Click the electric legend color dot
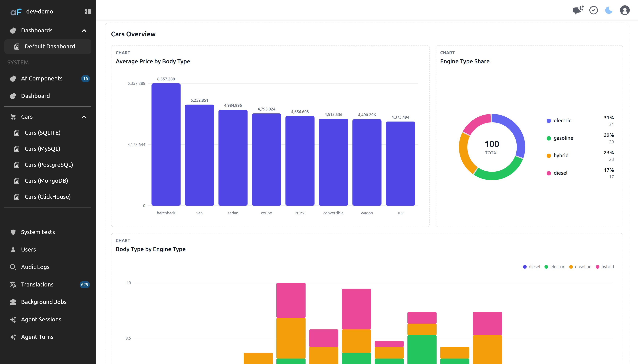638x364 pixels. (549, 121)
